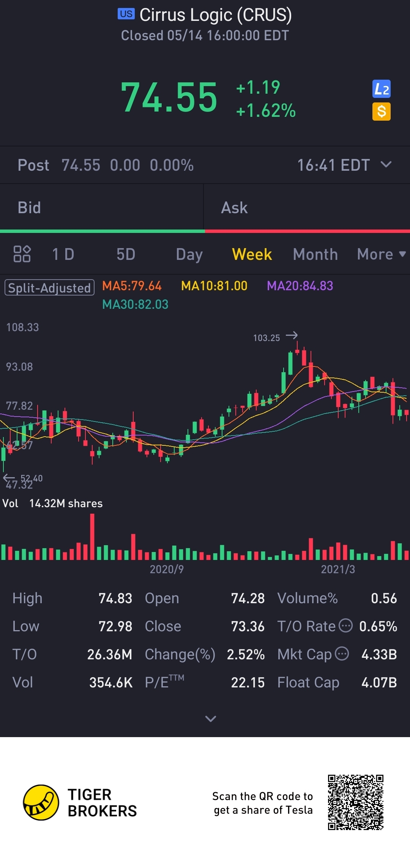Tap the current price 74.55

169,97
